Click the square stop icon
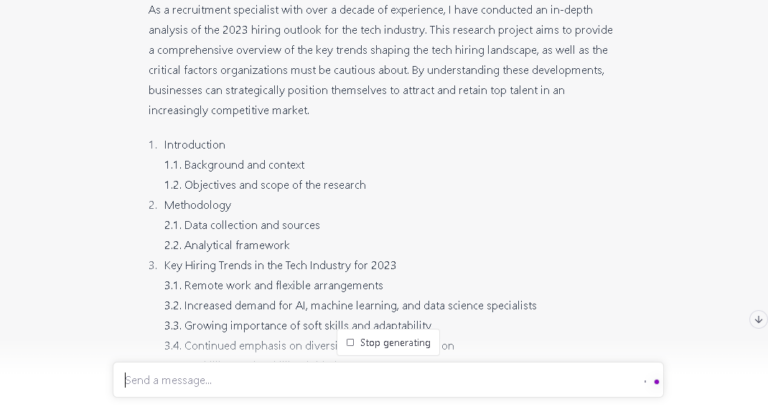The image size is (768, 412). [350, 343]
